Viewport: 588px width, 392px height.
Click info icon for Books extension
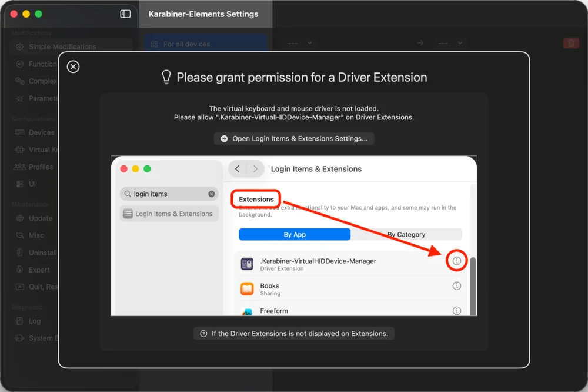(x=456, y=285)
